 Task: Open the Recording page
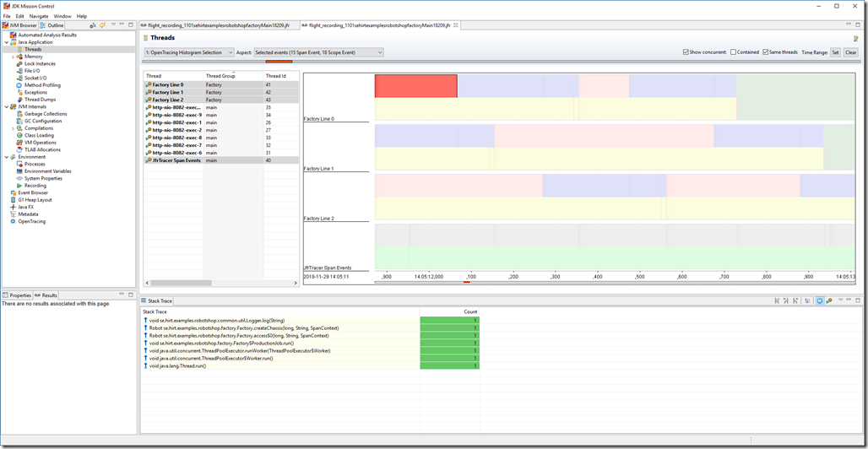pos(35,186)
